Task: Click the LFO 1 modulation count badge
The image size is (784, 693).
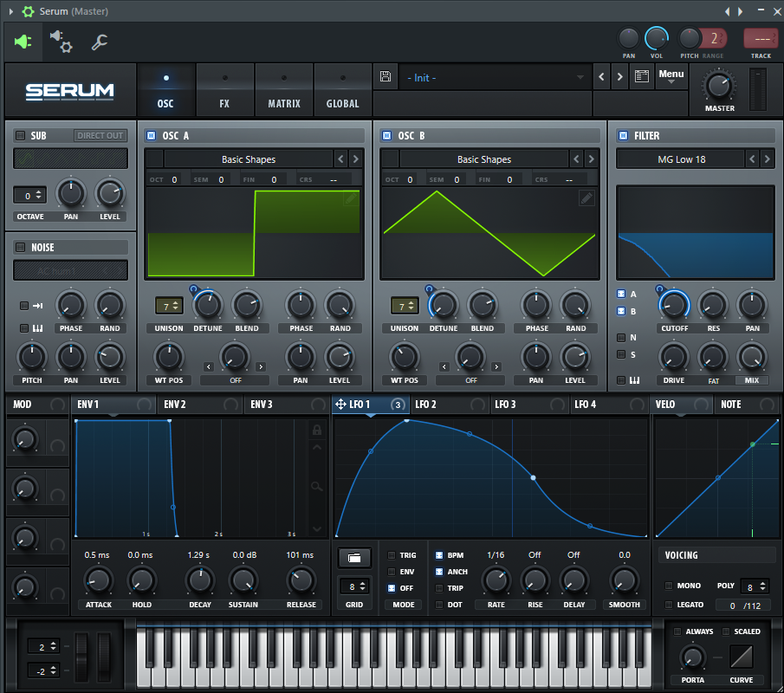Action: [x=398, y=405]
